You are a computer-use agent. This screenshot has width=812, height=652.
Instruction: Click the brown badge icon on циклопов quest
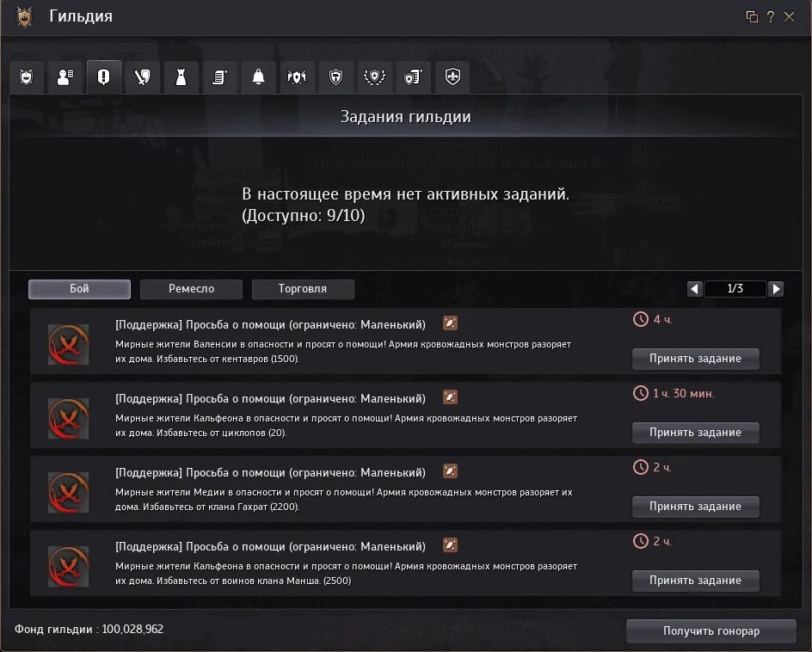click(x=450, y=397)
